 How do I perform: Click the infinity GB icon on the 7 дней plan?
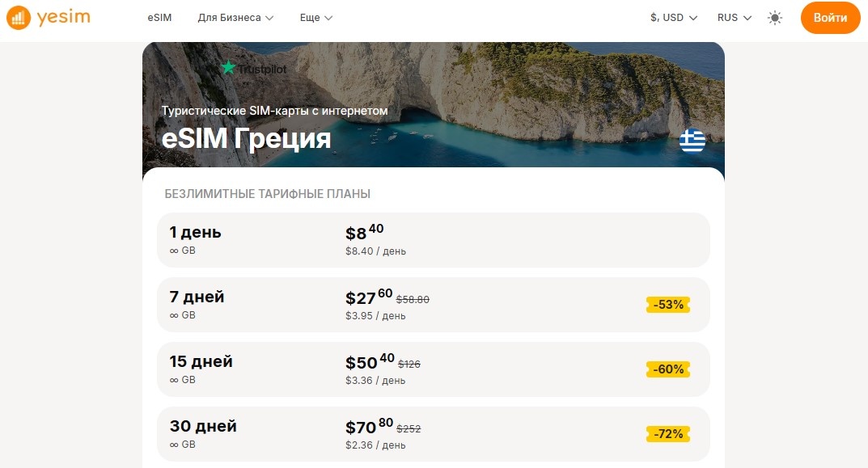pos(175,315)
